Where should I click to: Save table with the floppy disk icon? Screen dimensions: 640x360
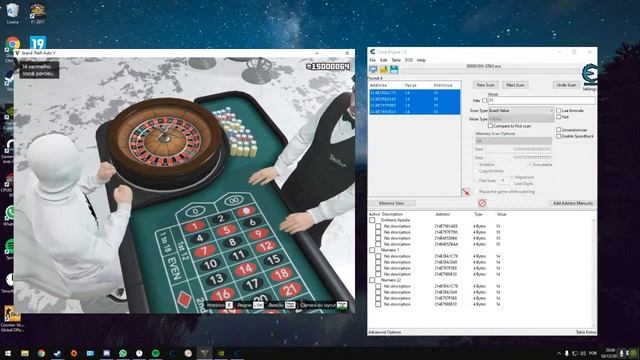pos(394,70)
